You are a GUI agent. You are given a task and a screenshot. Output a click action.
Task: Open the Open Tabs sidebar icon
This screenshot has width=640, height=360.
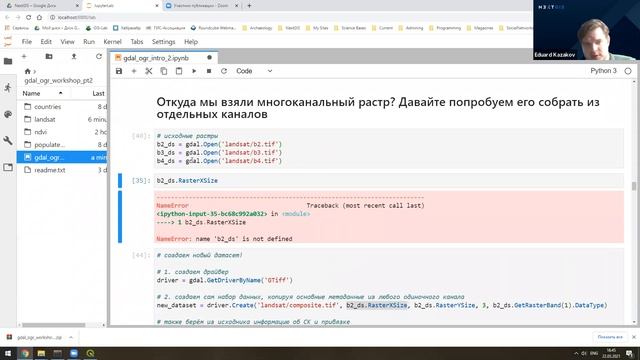tap(8, 167)
